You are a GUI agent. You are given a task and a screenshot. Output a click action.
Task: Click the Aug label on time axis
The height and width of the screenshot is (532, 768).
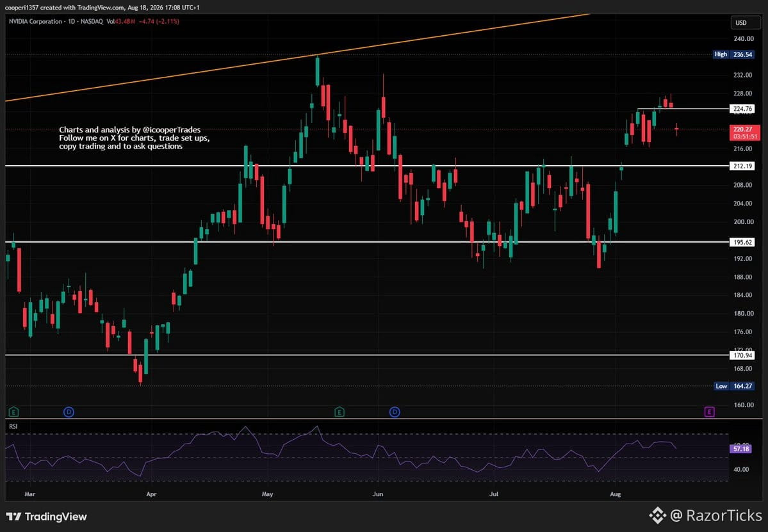(615, 494)
